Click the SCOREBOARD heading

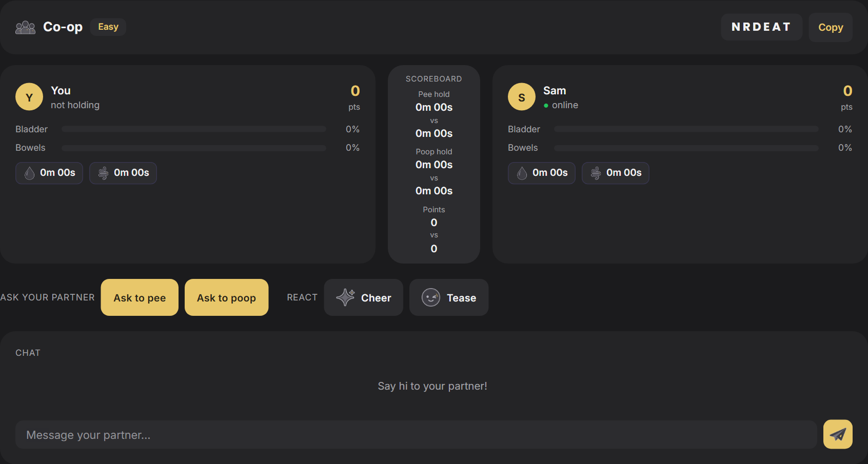434,79
